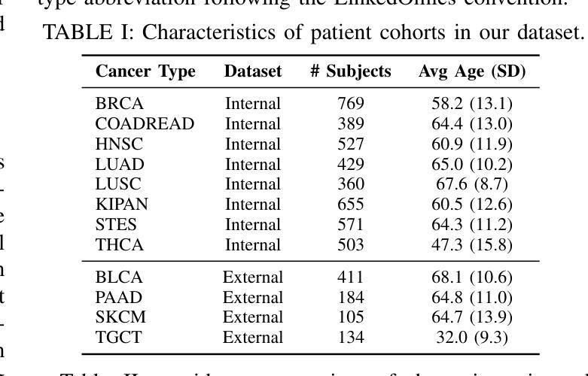Select the LUAD row label

[120, 164]
